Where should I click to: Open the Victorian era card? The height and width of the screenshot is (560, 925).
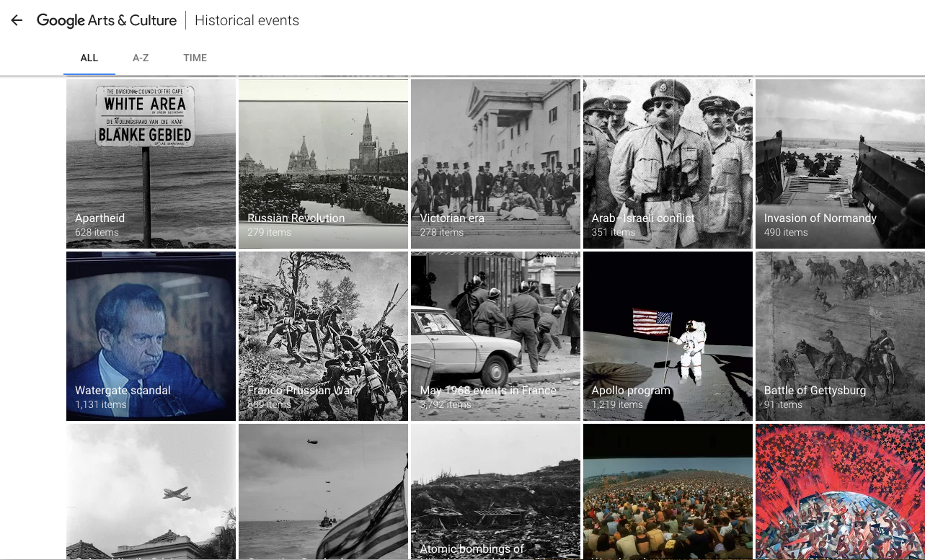coord(495,164)
